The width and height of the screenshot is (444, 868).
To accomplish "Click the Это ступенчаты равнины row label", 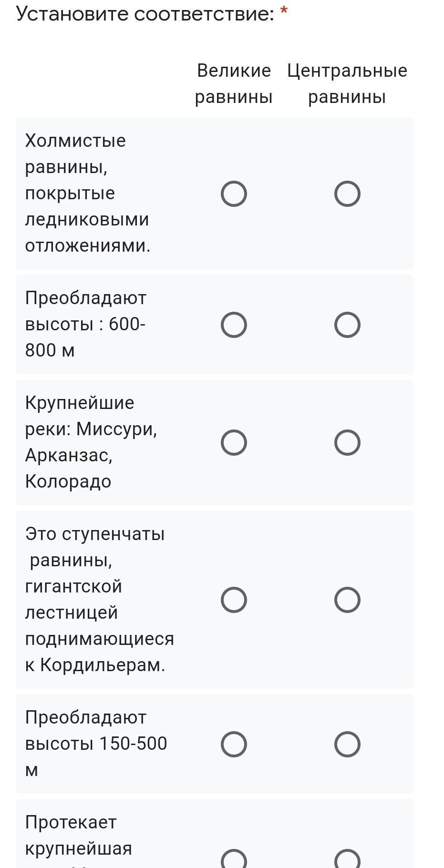I will tap(99, 599).
